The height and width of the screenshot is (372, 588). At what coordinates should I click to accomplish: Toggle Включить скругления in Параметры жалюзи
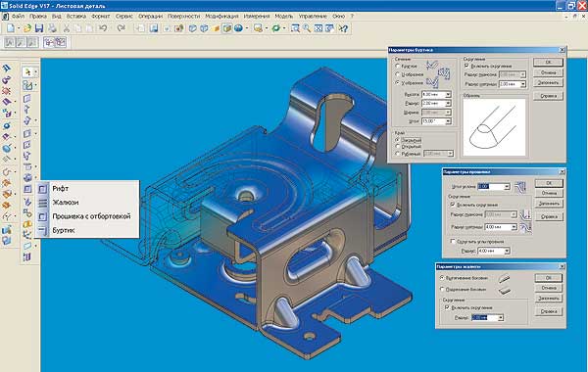point(447,307)
